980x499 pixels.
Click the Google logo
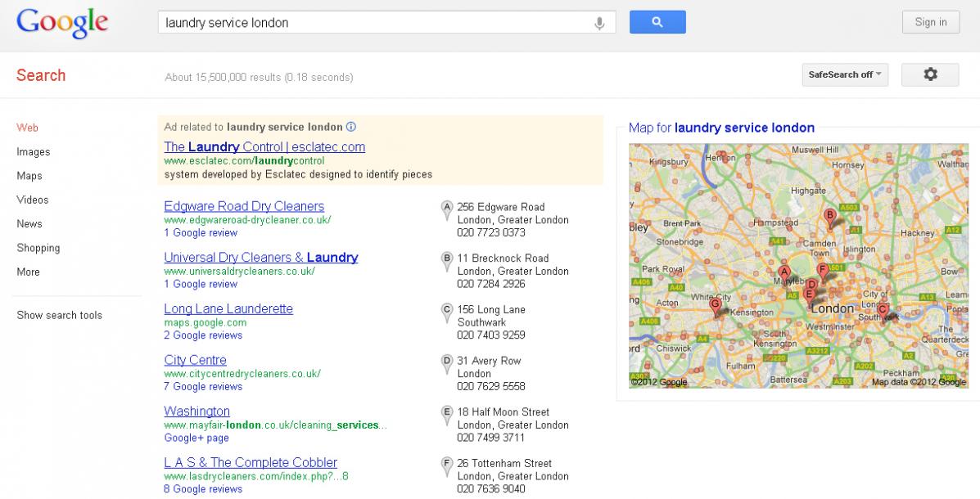point(62,23)
